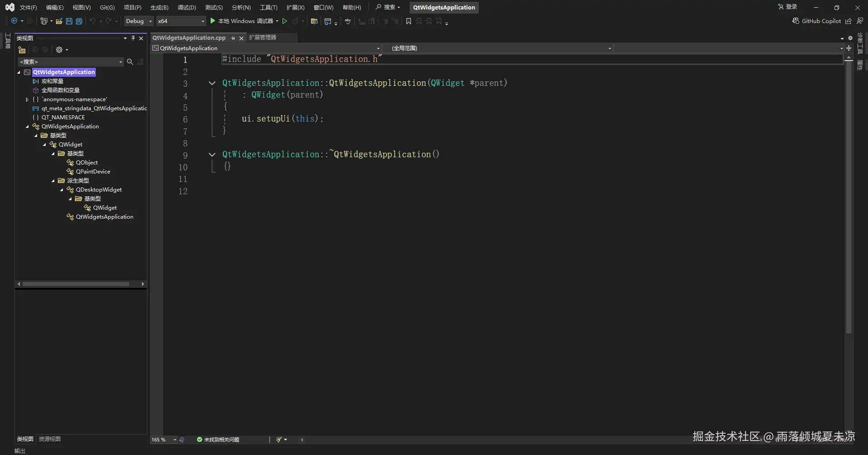Viewport: 868px width, 455px height.
Task: Select 宏和常量 in class view
Action: click(52, 81)
